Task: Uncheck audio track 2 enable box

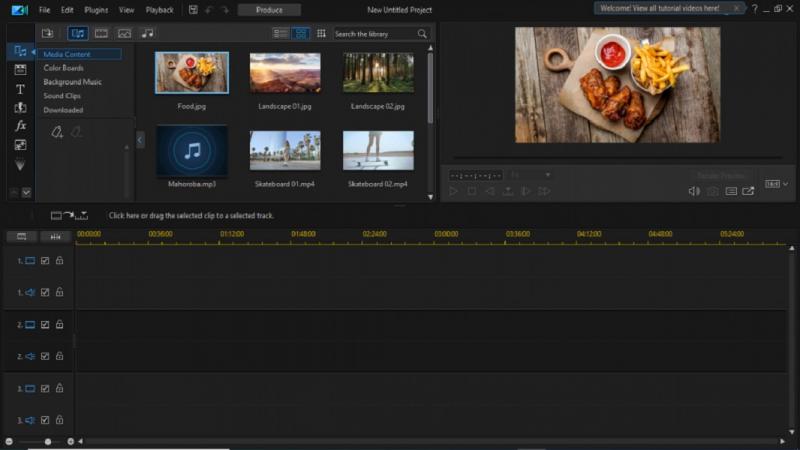Action: (x=45, y=356)
